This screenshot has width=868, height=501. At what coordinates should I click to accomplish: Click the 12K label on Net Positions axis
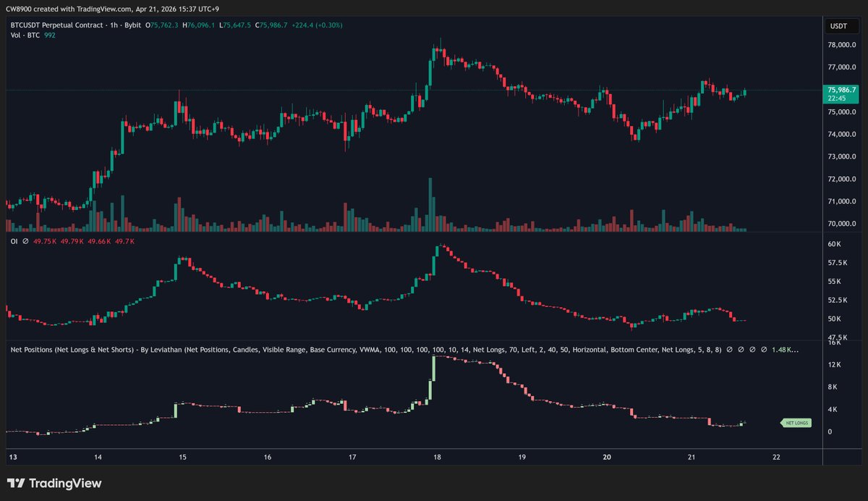coord(833,365)
